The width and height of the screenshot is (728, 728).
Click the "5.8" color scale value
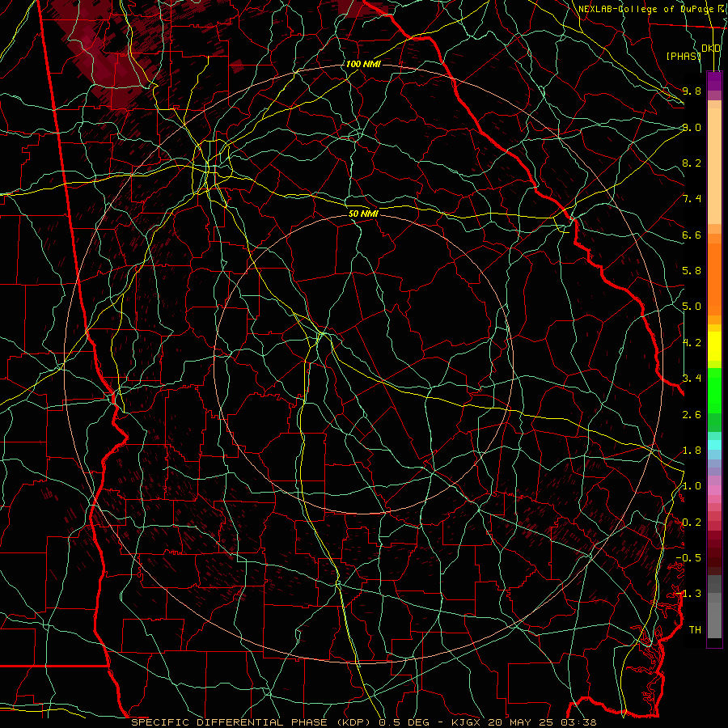(x=692, y=271)
